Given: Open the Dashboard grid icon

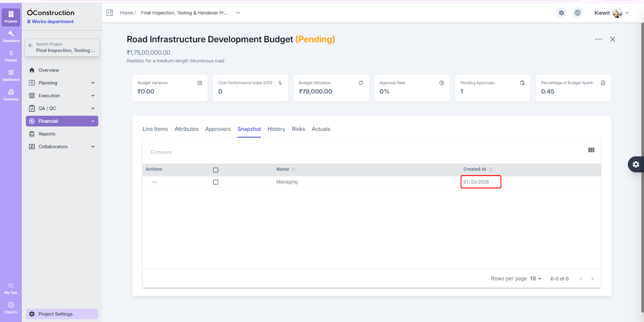Looking at the screenshot, I should pos(11,72).
